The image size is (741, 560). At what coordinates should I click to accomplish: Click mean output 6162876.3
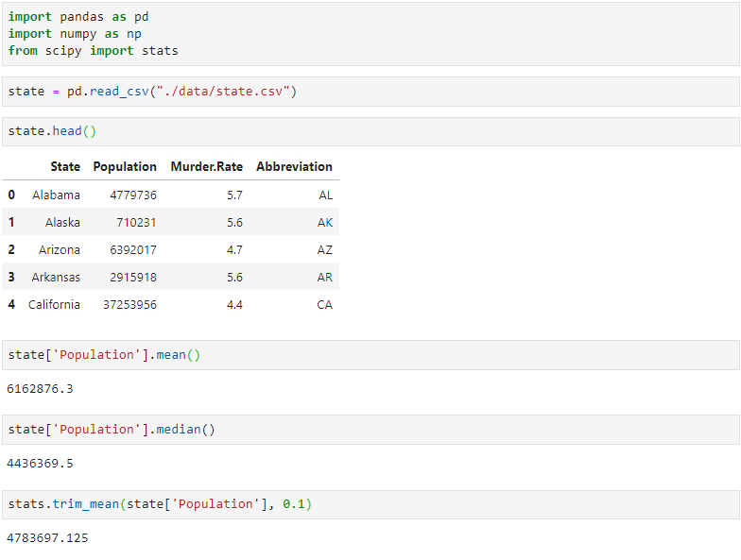(40, 389)
